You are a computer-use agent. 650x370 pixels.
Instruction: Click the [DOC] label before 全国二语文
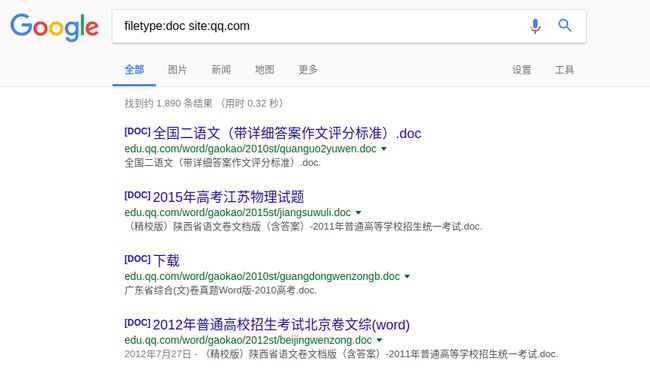click(137, 131)
